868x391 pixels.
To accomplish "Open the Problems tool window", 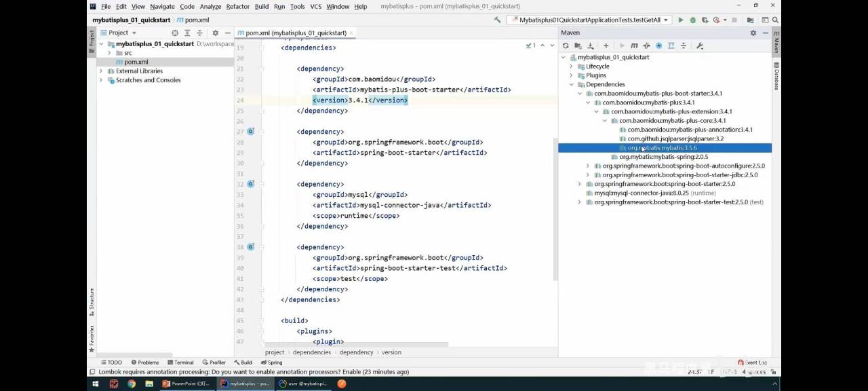I will [144, 362].
